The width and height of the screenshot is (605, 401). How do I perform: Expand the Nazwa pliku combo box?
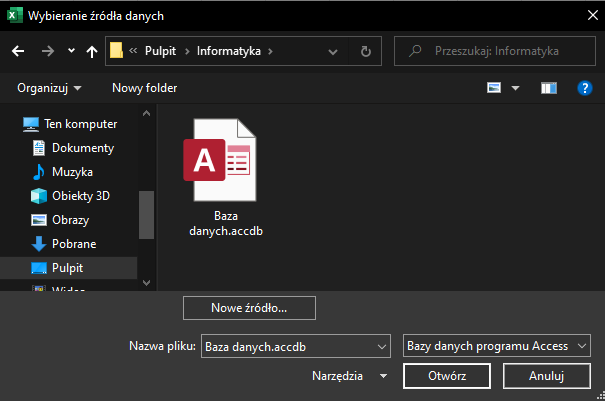point(380,346)
